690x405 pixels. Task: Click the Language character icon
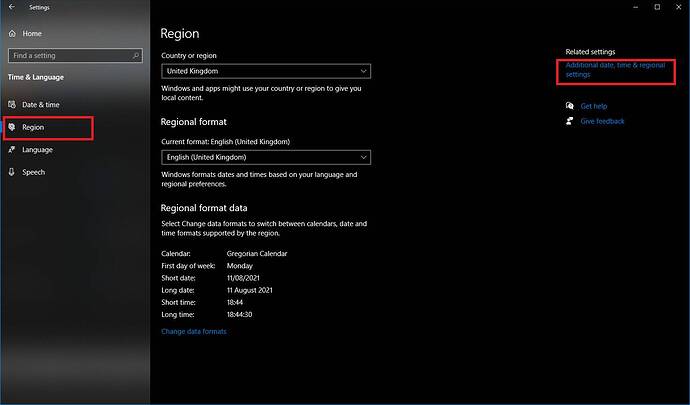12,150
